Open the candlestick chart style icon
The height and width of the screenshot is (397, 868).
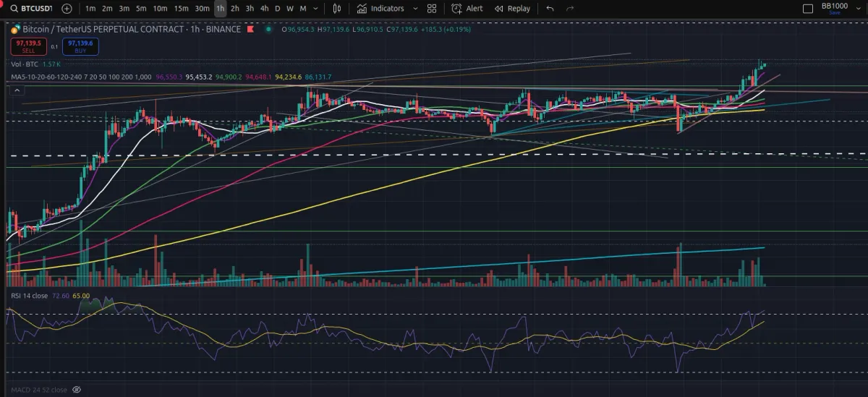337,9
